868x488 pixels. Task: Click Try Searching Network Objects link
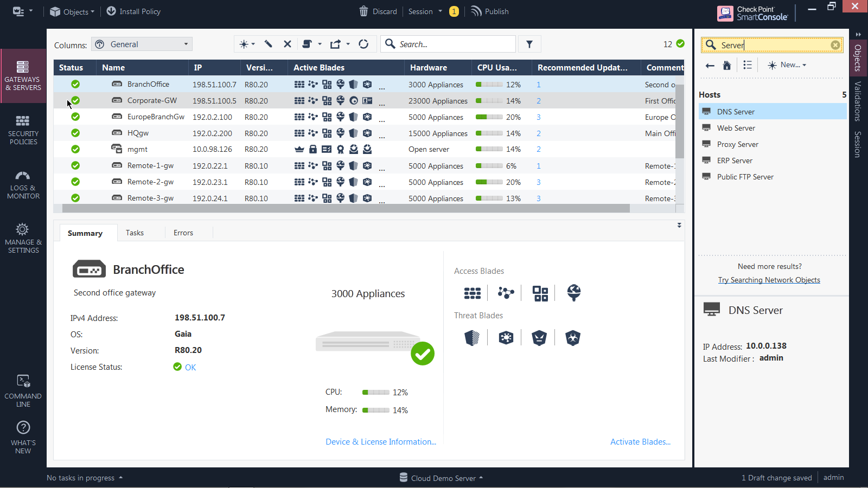click(x=769, y=280)
